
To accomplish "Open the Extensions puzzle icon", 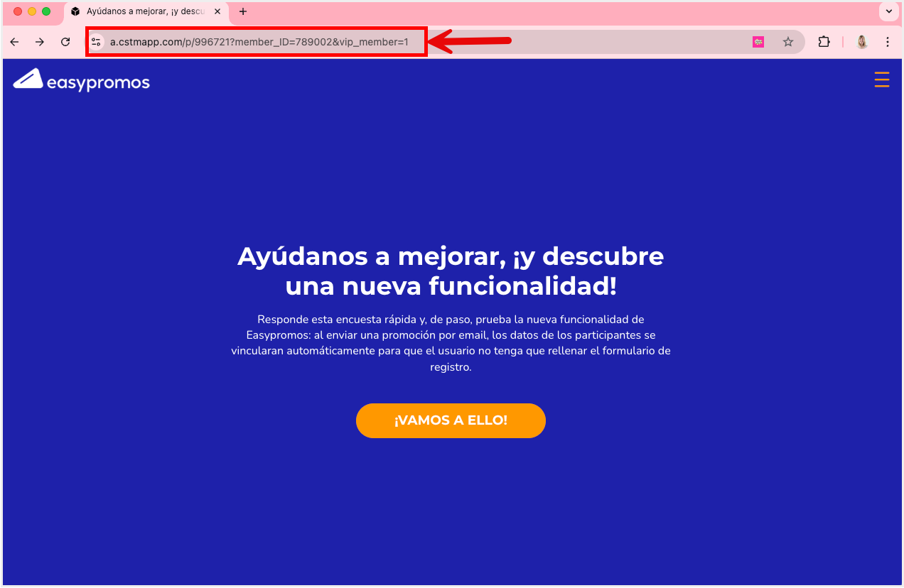I will pos(824,42).
